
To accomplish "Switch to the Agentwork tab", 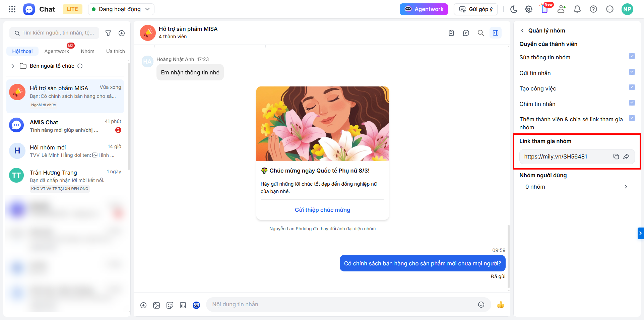I will tap(57, 51).
